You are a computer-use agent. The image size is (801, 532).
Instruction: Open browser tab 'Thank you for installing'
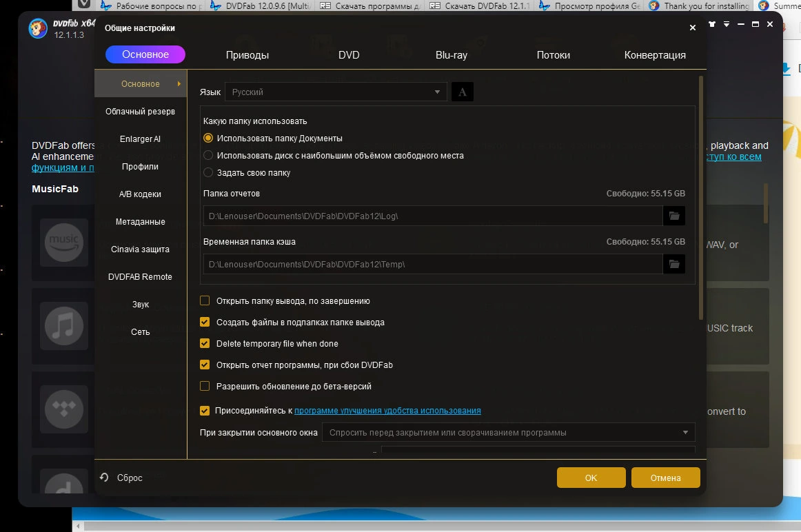point(700,6)
